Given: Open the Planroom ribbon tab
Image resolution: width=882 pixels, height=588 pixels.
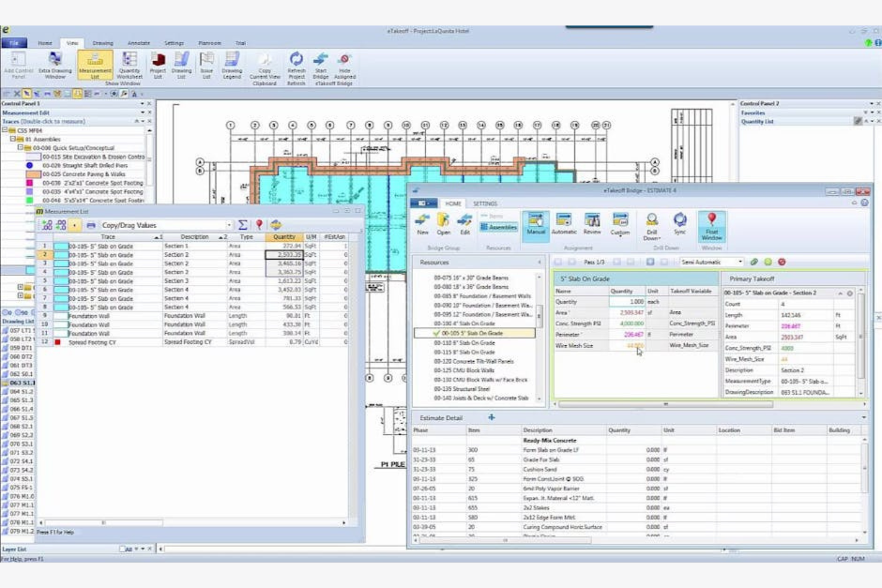Looking at the screenshot, I should [x=209, y=43].
